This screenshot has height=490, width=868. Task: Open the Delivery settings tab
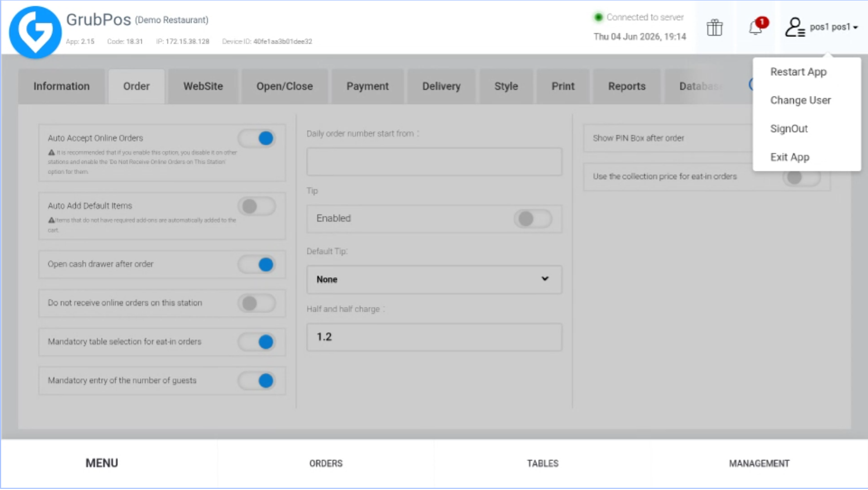(x=441, y=87)
